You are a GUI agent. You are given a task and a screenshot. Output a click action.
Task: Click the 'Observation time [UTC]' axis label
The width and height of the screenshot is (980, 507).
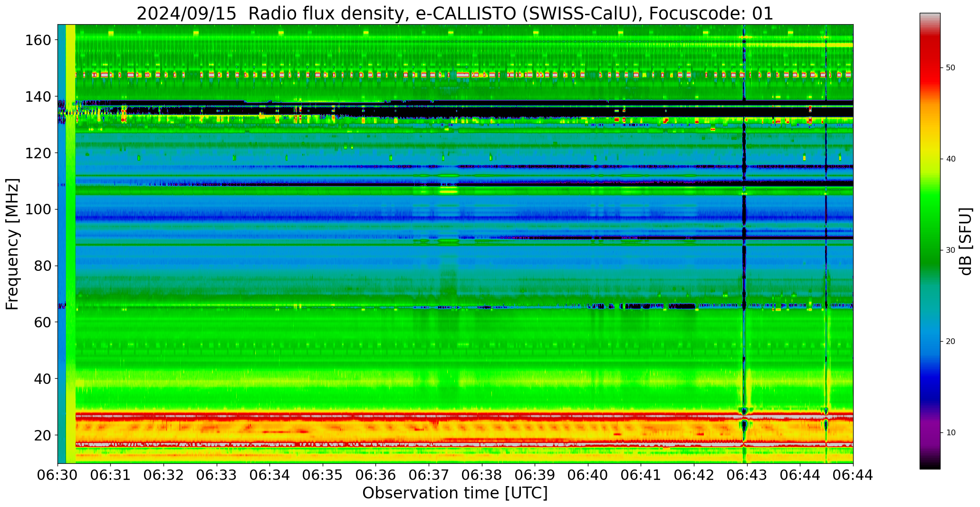(x=455, y=493)
